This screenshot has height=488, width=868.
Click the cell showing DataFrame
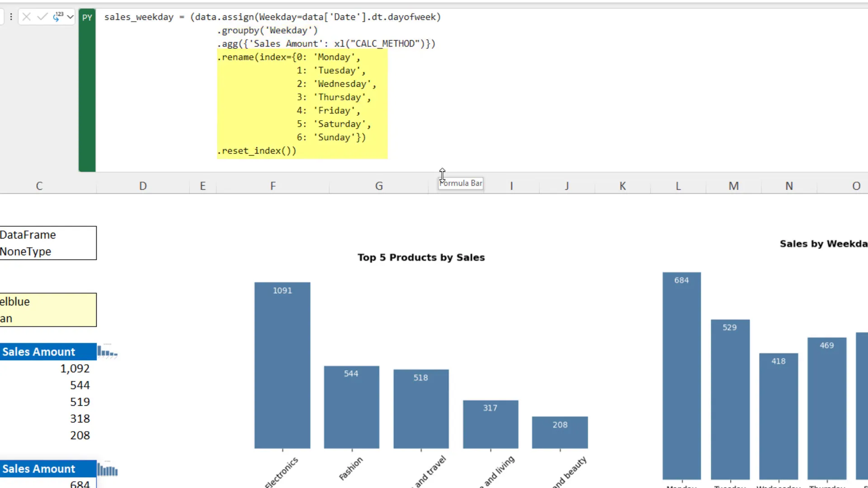tap(28, 235)
